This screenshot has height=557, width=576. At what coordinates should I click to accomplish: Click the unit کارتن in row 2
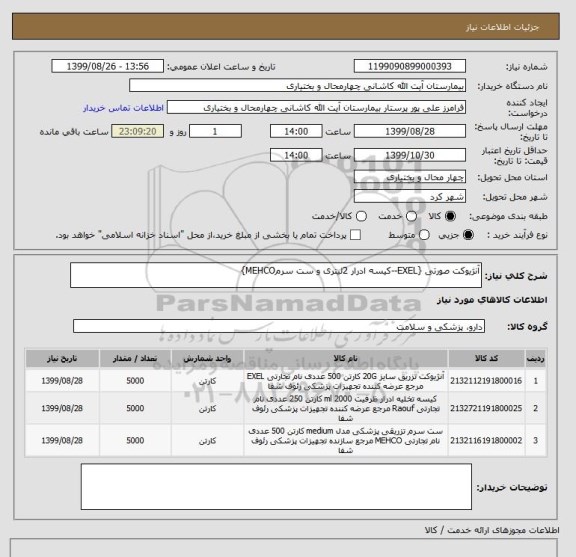pos(207,409)
